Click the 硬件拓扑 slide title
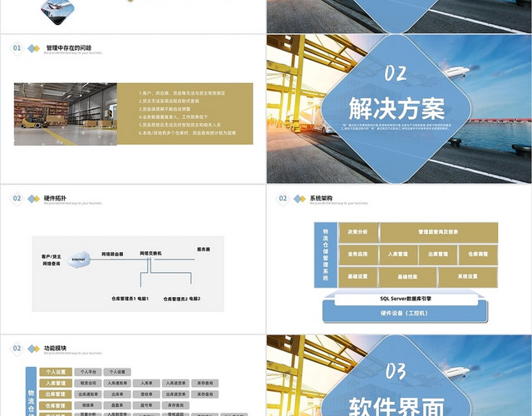Image resolution: width=532 pixels, height=416 pixels. click(55, 198)
